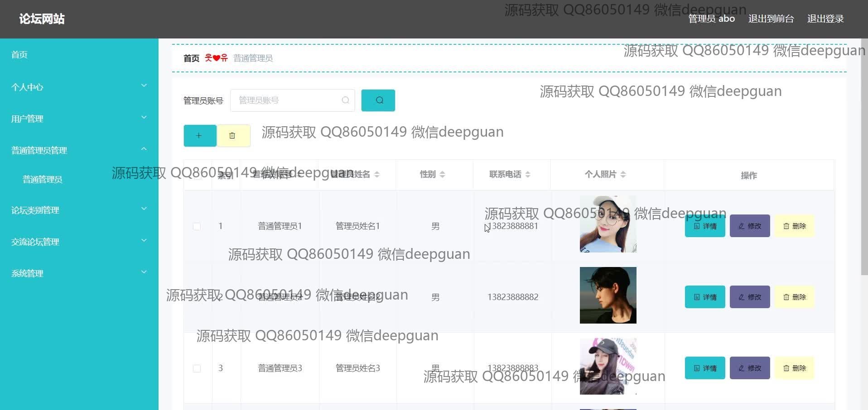Click cell text 普通管理员1
Viewport: 868px width, 410px height.
coord(280,226)
